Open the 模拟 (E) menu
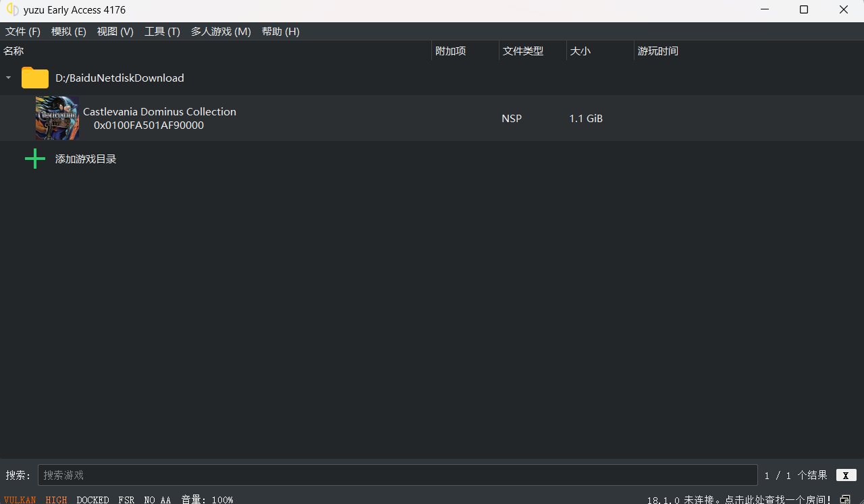Image resolution: width=864 pixels, height=504 pixels. pos(69,32)
